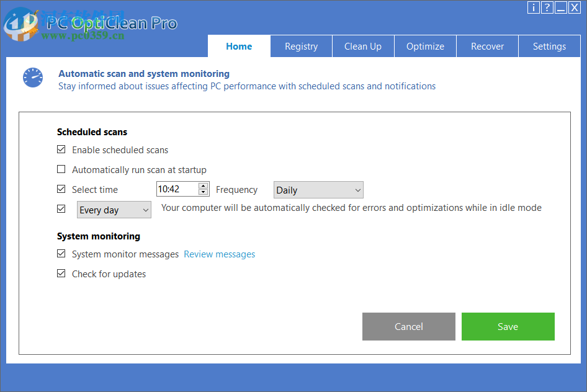Save the scan schedule settings
Image resolution: width=587 pixels, height=392 pixels.
pos(508,326)
